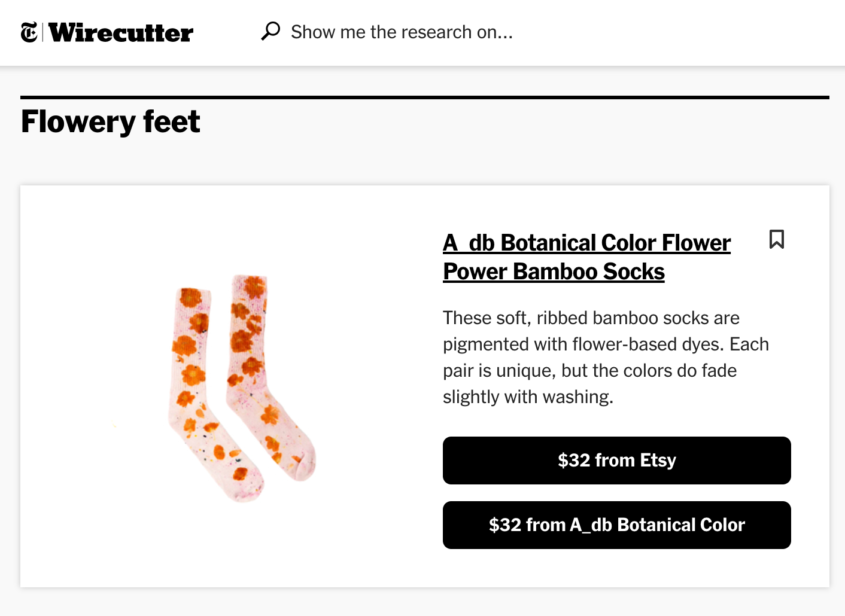Click the product description paragraph

(604, 357)
